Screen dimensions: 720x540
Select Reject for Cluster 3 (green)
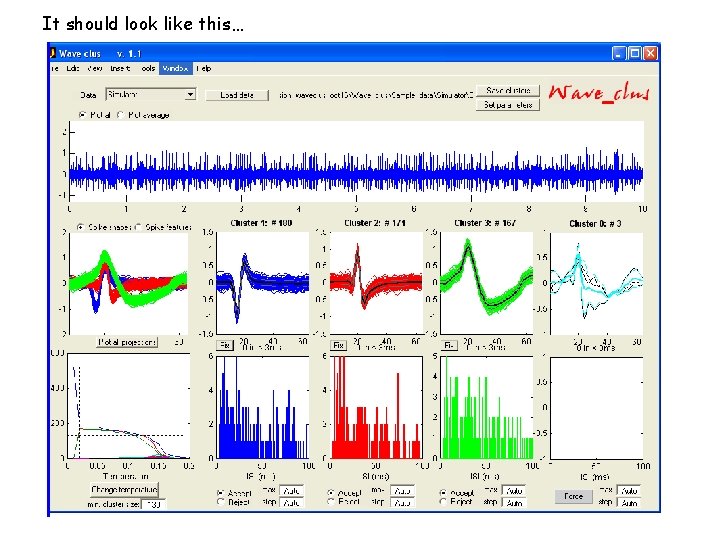443,502
